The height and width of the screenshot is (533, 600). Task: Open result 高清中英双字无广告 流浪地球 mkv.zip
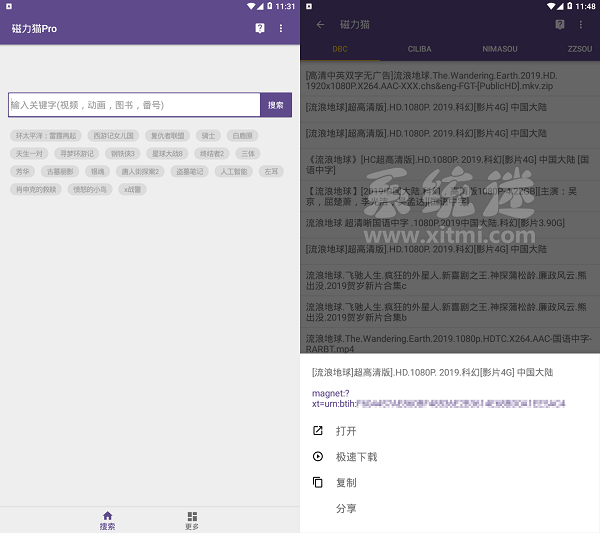(450, 81)
